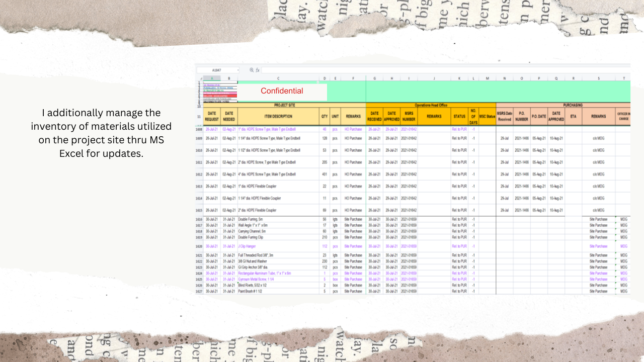
Task: Click HO Purchase remark in row 1614
Action: 353,199
